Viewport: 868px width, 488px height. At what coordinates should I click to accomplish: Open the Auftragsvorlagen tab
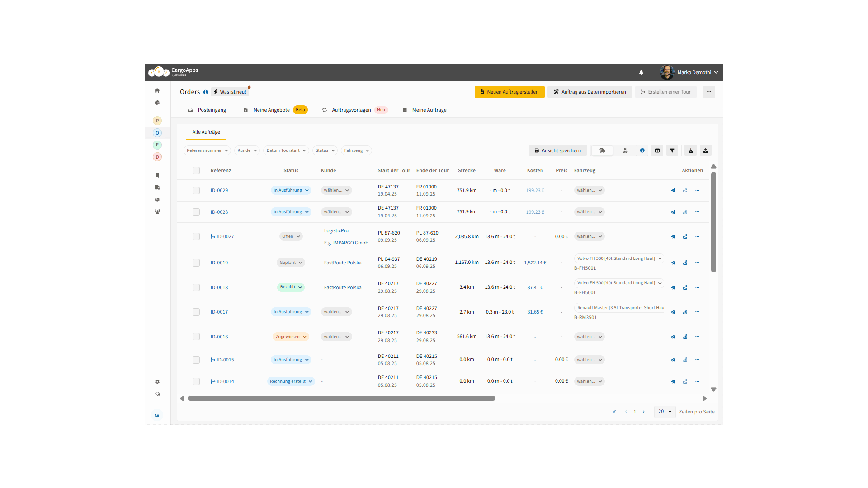[351, 110]
